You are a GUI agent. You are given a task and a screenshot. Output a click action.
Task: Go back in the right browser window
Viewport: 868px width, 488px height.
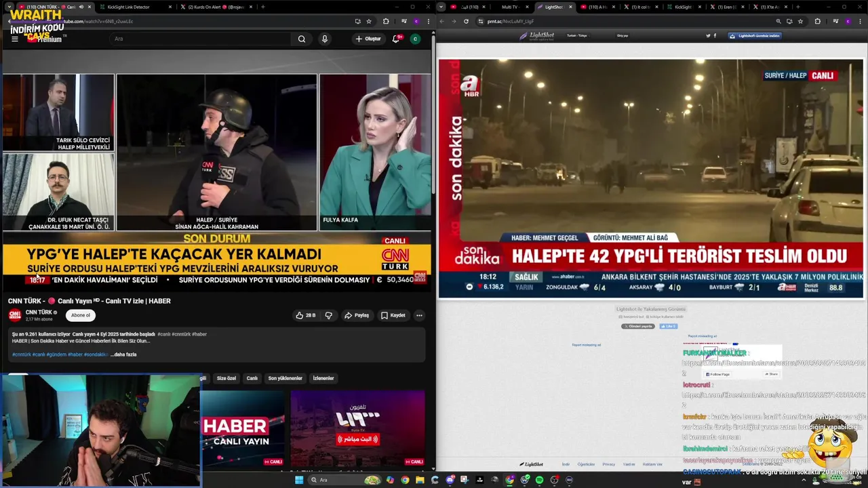pos(441,21)
